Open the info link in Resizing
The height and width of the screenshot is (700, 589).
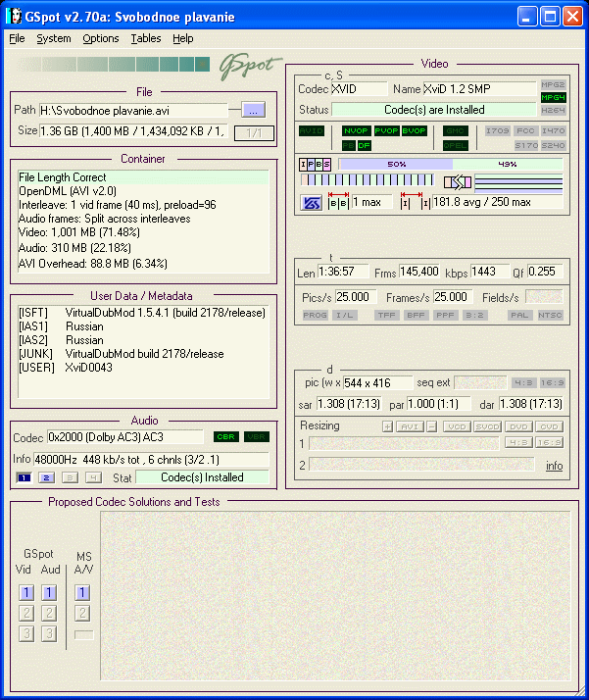tap(554, 466)
